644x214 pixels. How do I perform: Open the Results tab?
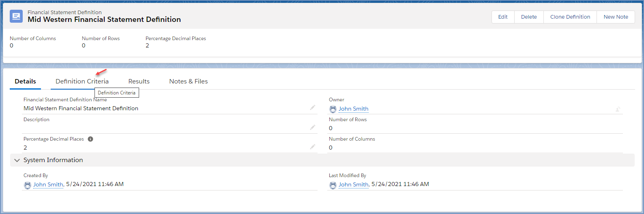pos(139,81)
